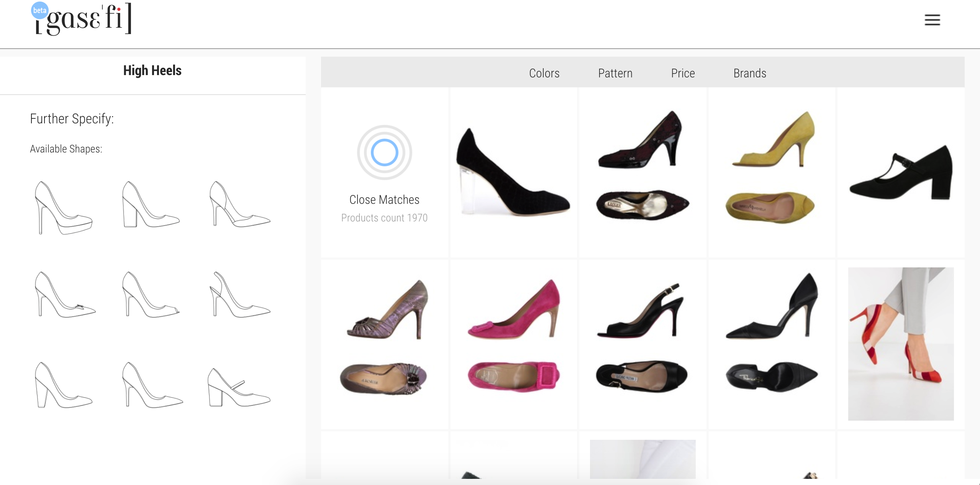Image resolution: width=980 pixels, height=485 pixels.
Task: Choose the Mary Jane block heel shape
Action: point(239,387)
